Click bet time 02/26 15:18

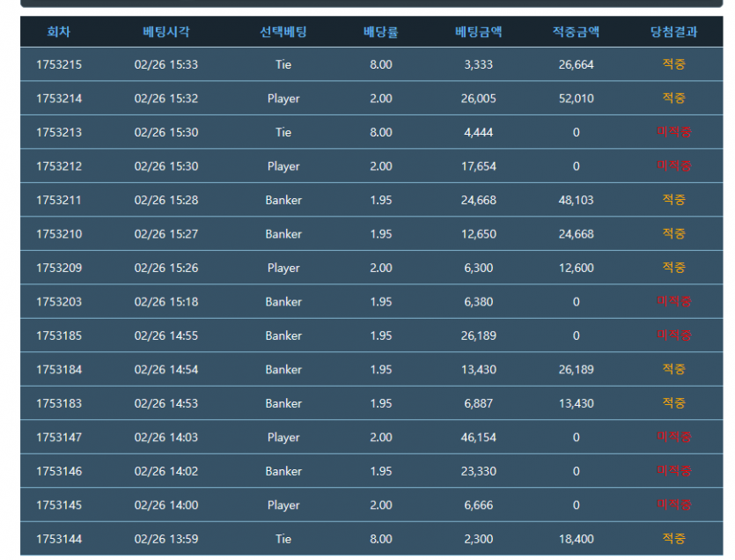tap(166, 302)
